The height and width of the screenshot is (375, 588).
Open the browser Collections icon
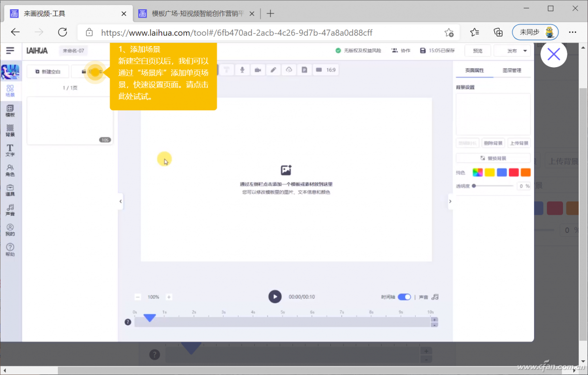[498, 32]
